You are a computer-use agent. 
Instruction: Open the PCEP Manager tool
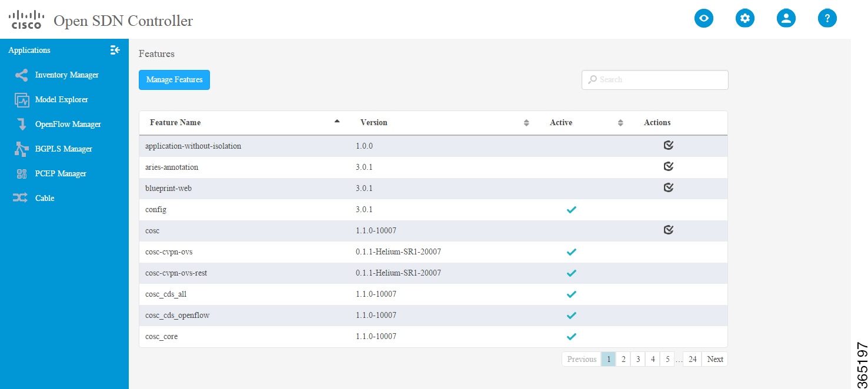point(59,173)
